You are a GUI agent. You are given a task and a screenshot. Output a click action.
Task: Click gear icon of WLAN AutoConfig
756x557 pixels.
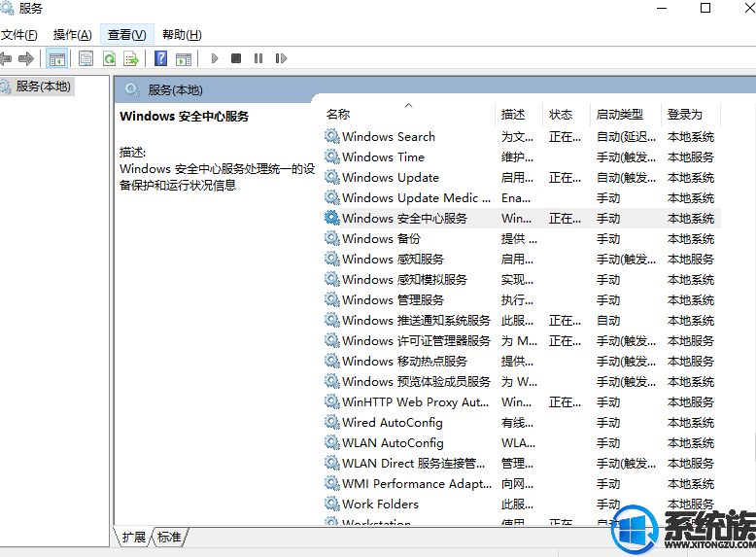pos(331,442)
